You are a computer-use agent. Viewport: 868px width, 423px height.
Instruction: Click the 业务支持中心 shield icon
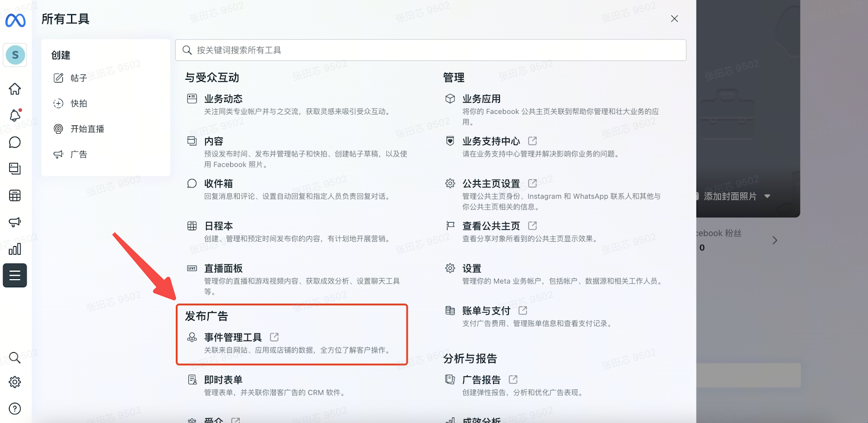pos(450,141)
